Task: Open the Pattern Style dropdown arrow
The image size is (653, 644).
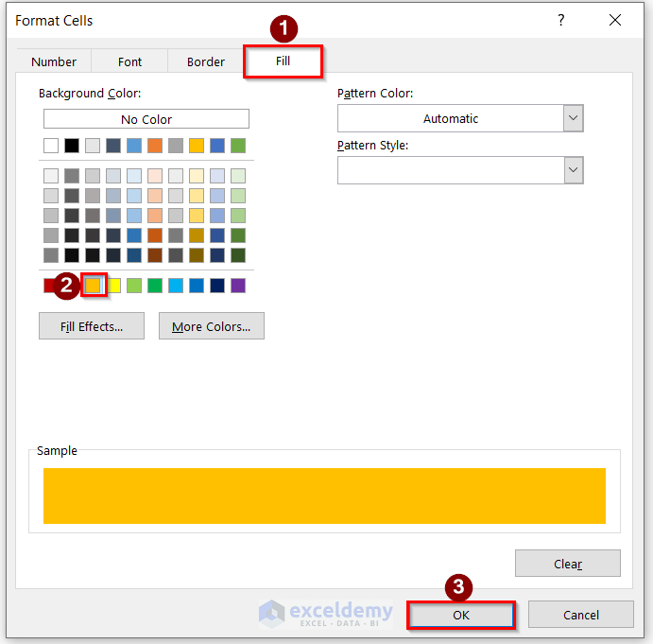Action: click(x=574, y=170)
